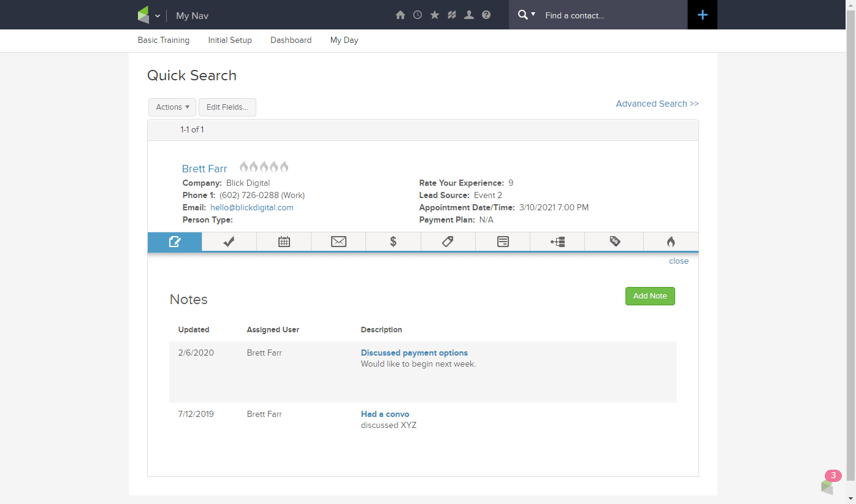Open the Campaigns flow-chart tab icon
Image resolution: width=856 pixels, height=504 pixels.
click(557, 242)
